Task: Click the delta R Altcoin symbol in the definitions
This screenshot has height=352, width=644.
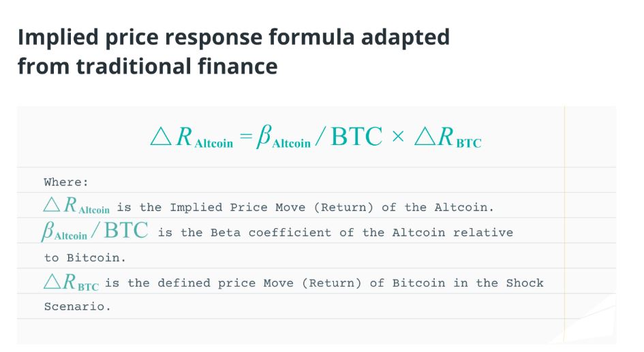Action: [x=76, y=207]
